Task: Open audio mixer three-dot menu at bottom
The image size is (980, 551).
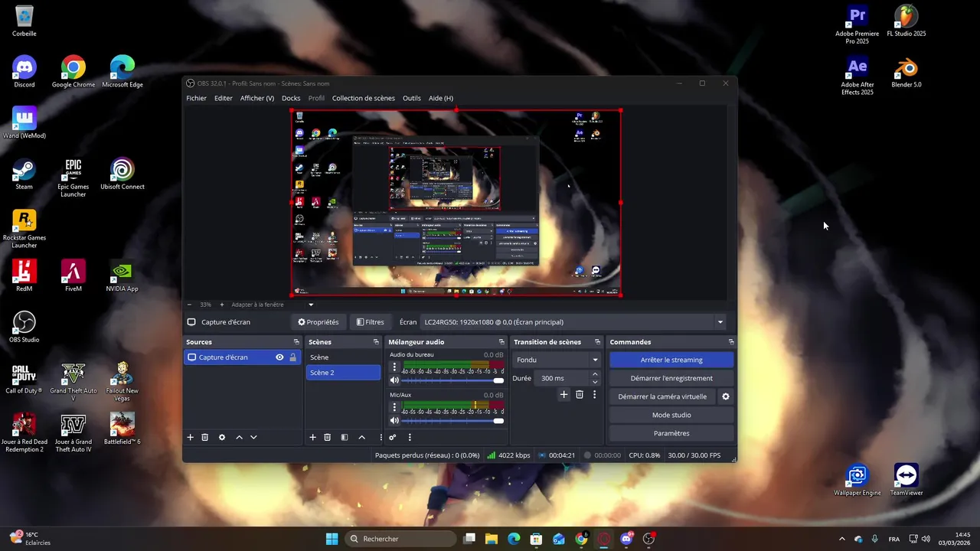Action: click(x=410, y=437)
